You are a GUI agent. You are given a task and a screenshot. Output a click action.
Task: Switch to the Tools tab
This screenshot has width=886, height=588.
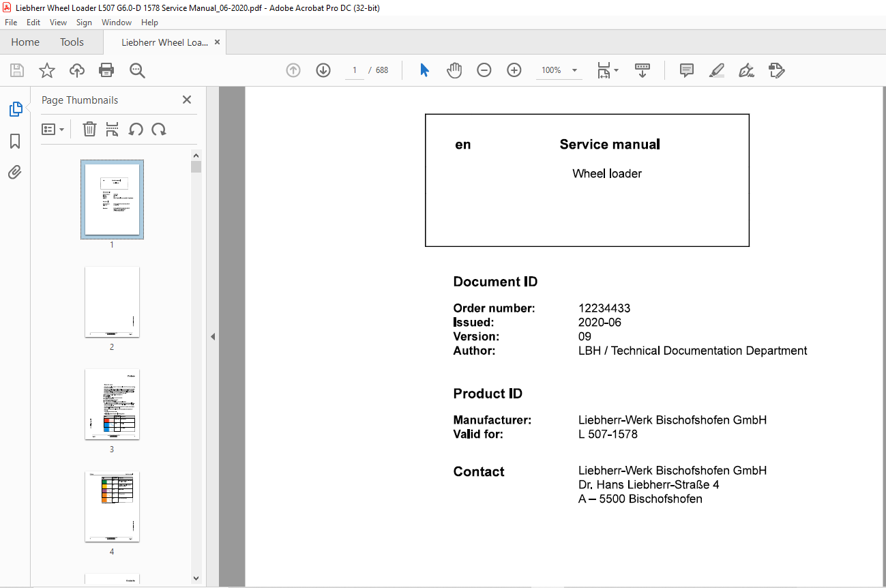pos(72,42)
